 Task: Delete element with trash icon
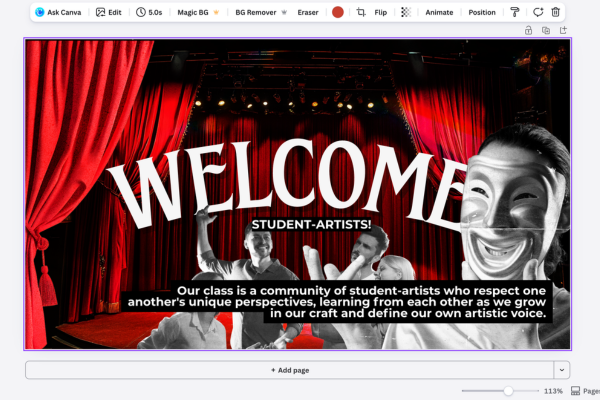(556, 12)
